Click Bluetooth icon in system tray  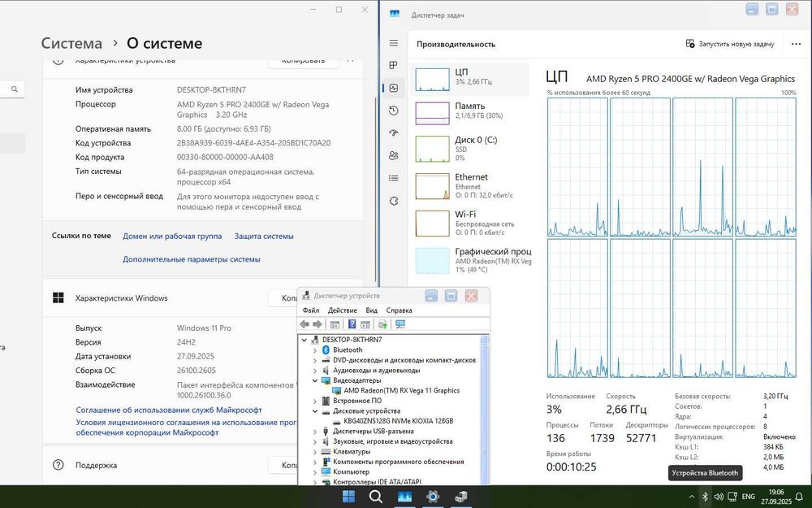click(705, 497)
